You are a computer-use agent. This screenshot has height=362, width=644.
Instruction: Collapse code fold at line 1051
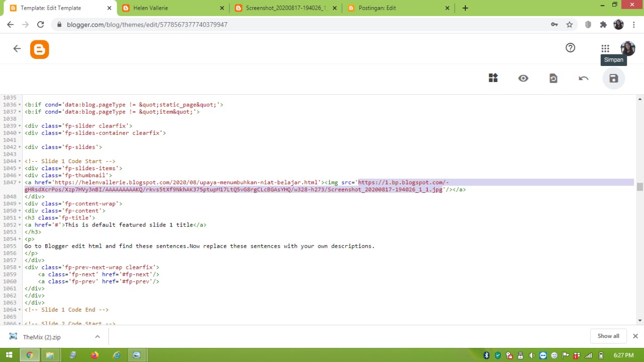click(x=20, y=218)
